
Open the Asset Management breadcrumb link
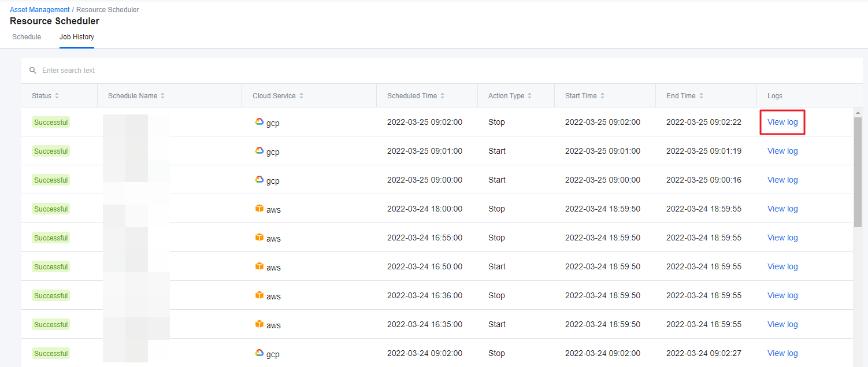pyautogui.click(x=39, y=10)
